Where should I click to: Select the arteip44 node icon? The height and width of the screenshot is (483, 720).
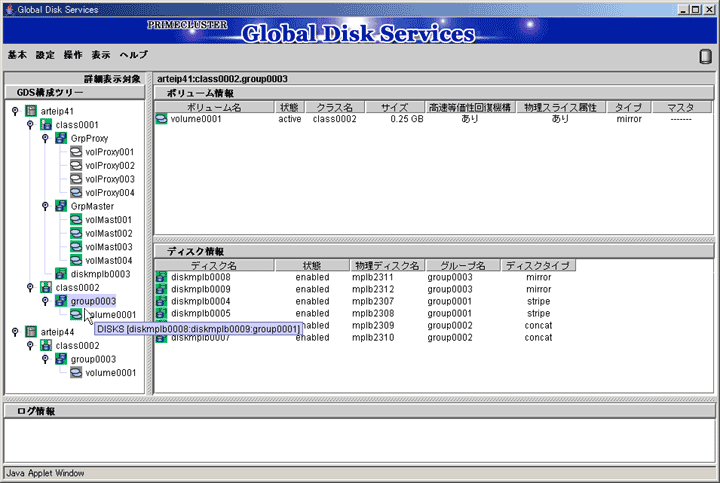click(x=31, y=331)
